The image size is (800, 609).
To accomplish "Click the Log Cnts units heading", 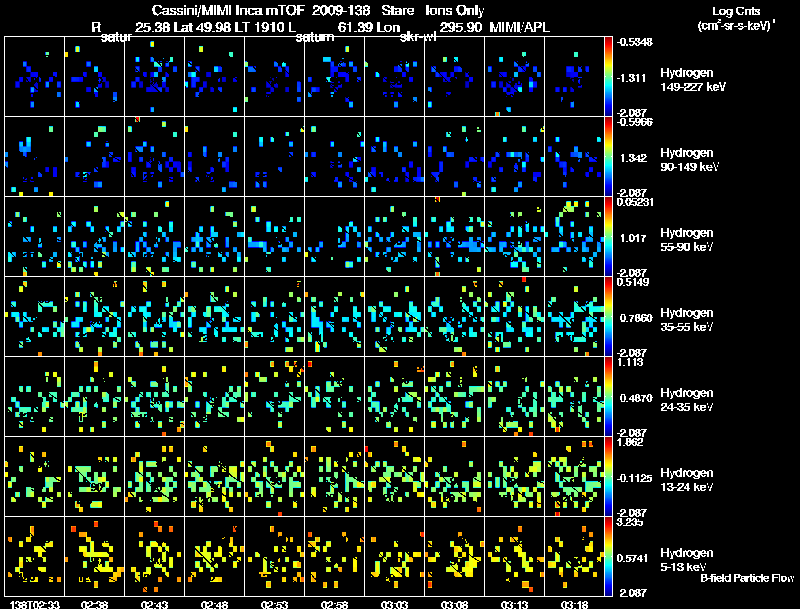I will click(736, 18).
